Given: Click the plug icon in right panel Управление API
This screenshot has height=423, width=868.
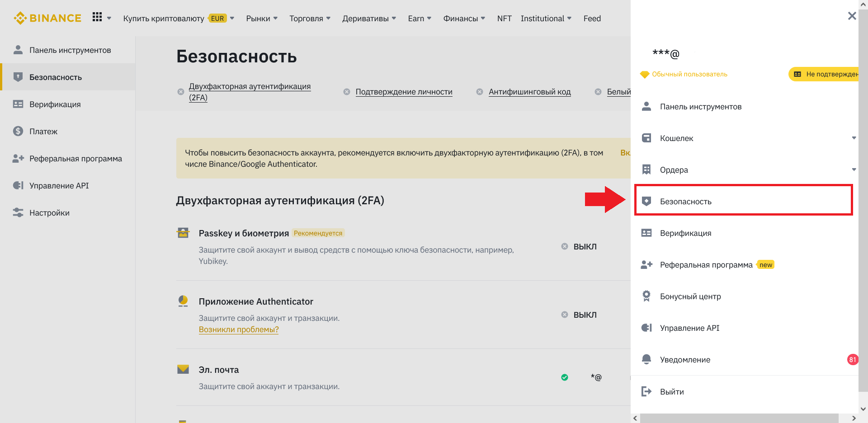Looking at the screenshot, I should point(646,328).
